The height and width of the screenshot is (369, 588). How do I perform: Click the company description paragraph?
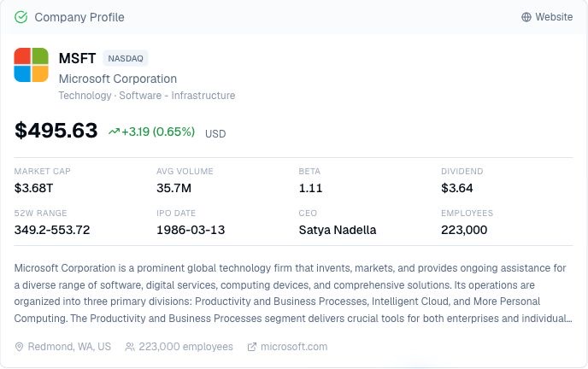pyautogui.click(x=293, y=293)
